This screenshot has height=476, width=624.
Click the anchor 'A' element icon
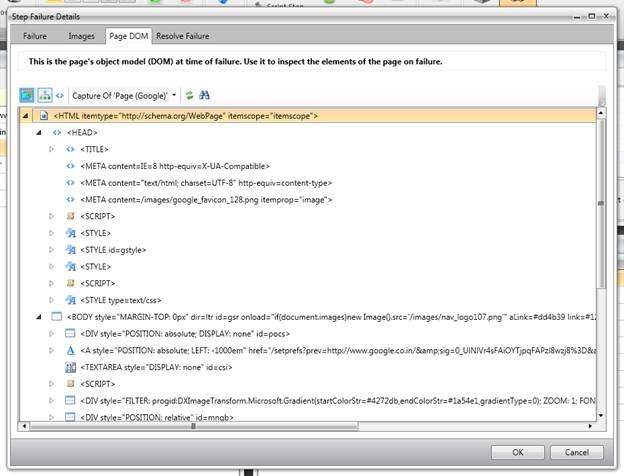tap(70, 351)
